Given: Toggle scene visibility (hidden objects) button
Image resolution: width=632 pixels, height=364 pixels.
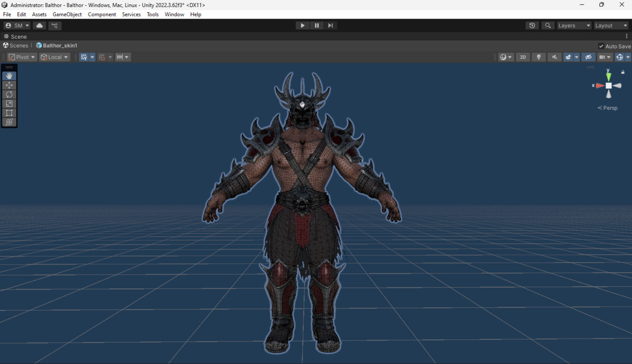Looking at the screenshot, I should [x=588, y=57].
